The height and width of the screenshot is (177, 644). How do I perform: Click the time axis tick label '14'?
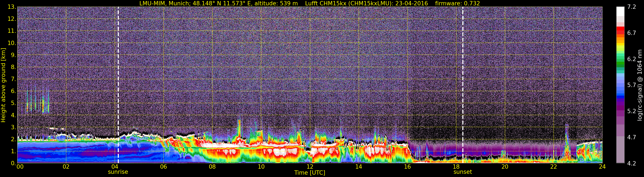[358, 167]
